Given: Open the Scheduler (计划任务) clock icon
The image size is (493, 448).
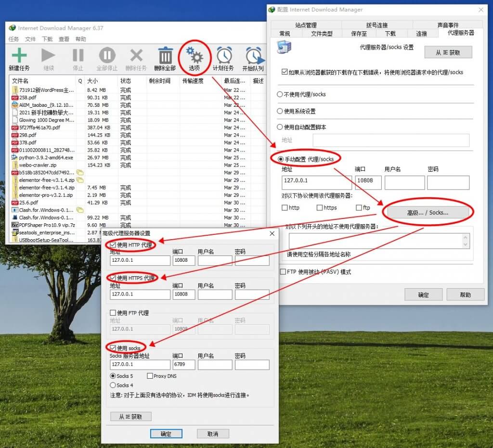Looking at the screenshot, I should tap(224, 55).
